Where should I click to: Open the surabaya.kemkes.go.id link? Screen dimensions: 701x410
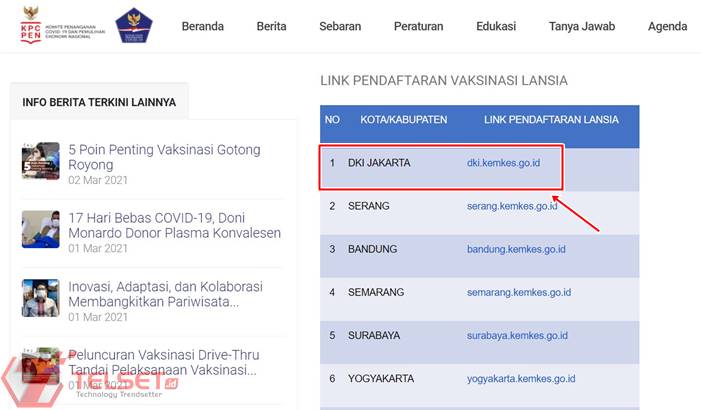[517, 335]
